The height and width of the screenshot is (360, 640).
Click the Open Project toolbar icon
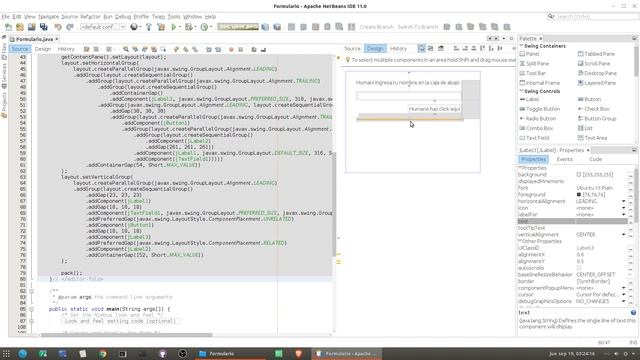coord(31,27)
